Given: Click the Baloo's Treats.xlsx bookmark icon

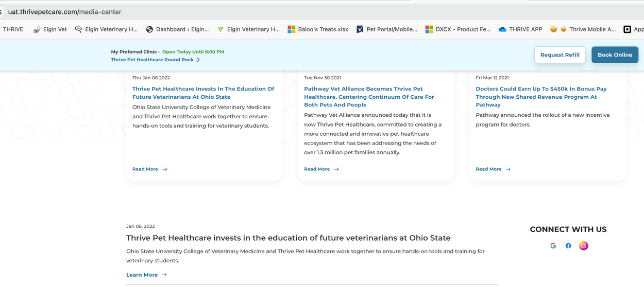Looking at the screenshot, I should click(x=292, y=29).
